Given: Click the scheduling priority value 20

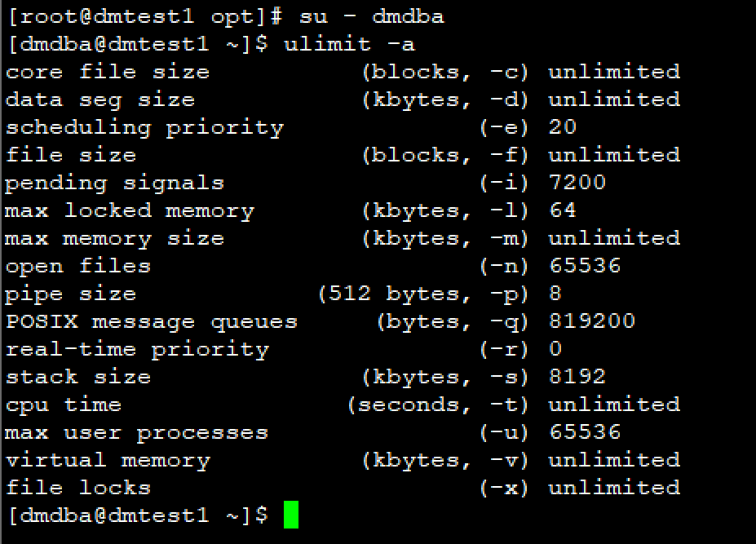Looking at the screenshot, I should click(563, 127).
